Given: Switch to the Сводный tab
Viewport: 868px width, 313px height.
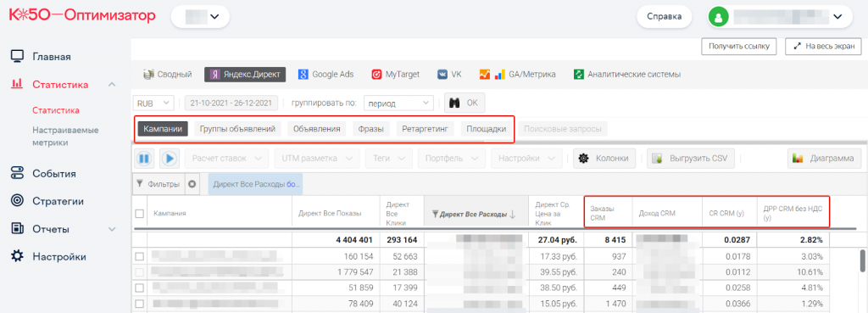Looking at the screenshot, I should 168,75.
